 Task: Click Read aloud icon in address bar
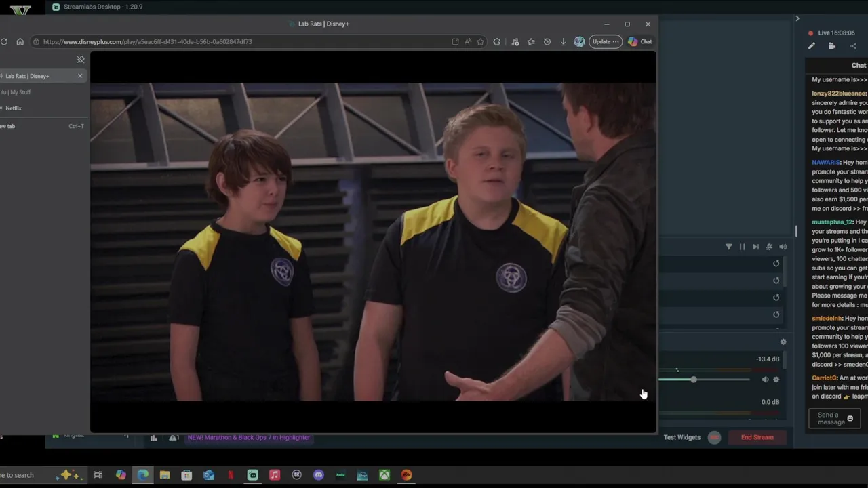click(468, 42)
